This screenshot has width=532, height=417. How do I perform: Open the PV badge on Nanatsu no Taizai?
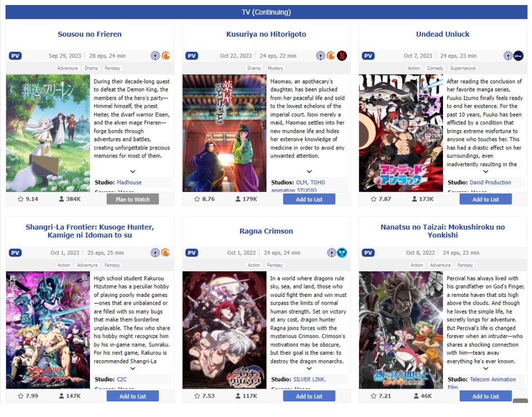[368, 253]
